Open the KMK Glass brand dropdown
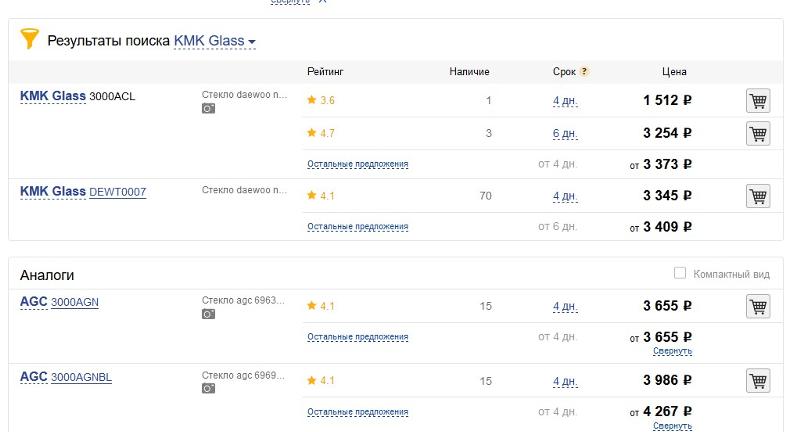Screen dimensions: 800x432 tap(215, 41)
